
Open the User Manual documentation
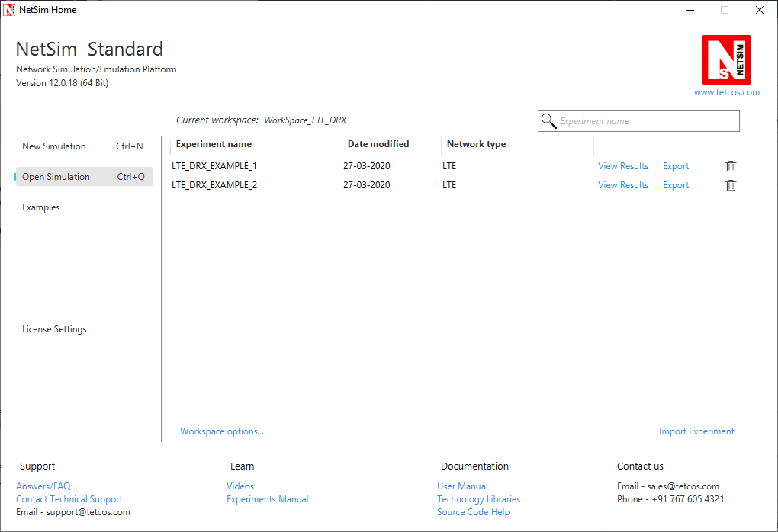pos(462,486)
